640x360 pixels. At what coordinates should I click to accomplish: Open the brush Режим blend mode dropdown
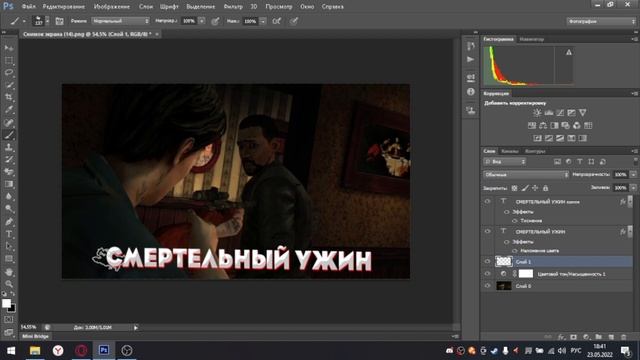[x=120, y=21]
